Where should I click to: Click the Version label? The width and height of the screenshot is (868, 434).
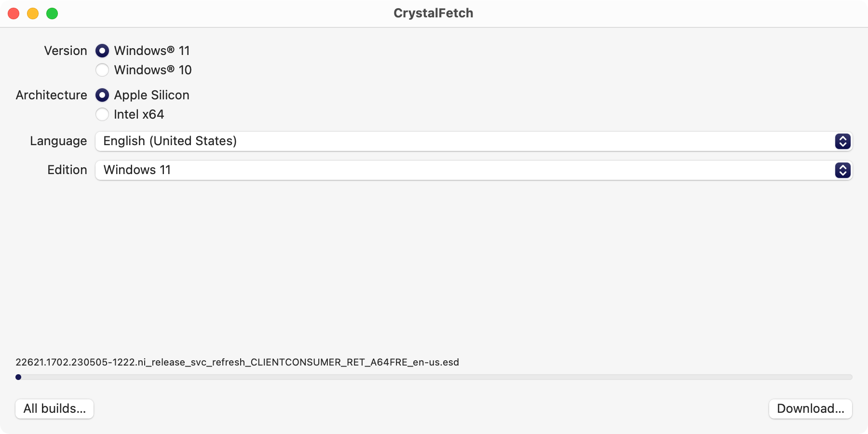pos(65,51)
